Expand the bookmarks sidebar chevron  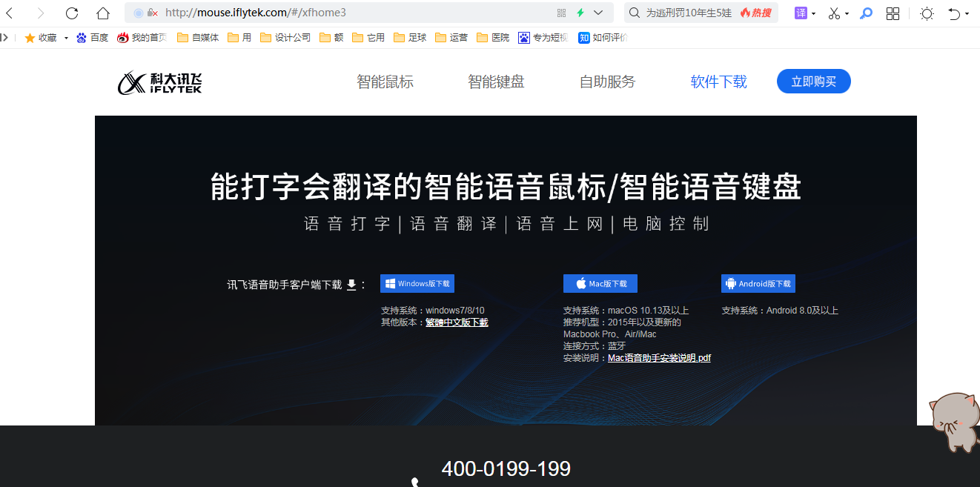click(x=4, y=37)
